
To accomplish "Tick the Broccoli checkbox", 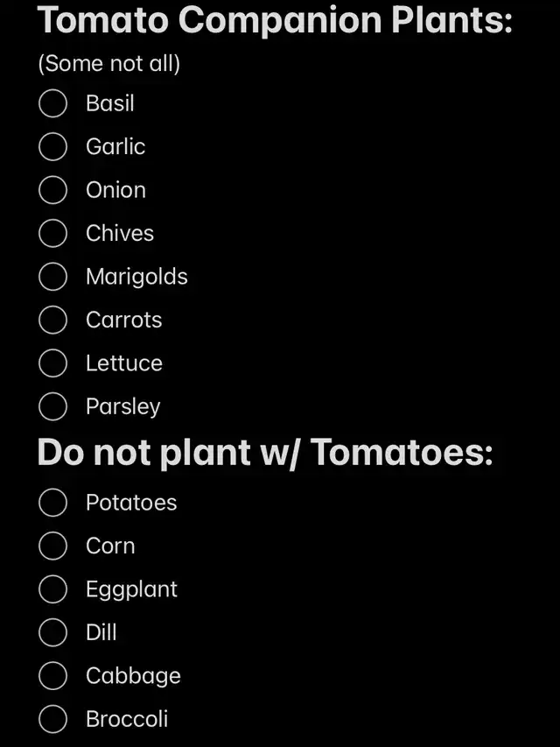I will pos(53,719).
